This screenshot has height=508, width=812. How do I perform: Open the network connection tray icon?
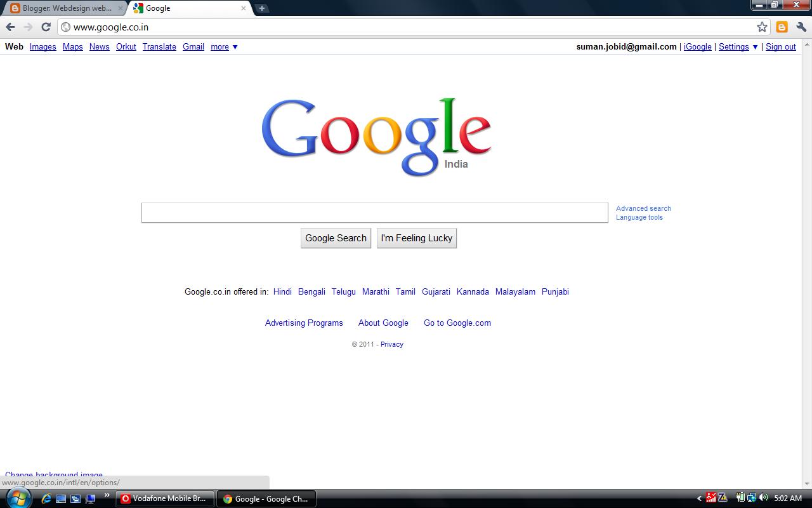click(x=751, y=498)
